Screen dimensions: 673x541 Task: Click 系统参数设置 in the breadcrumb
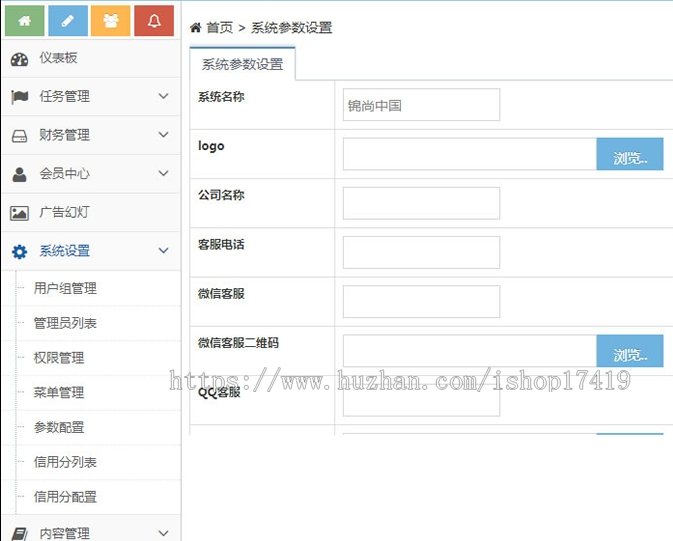[x=291, y=28]
